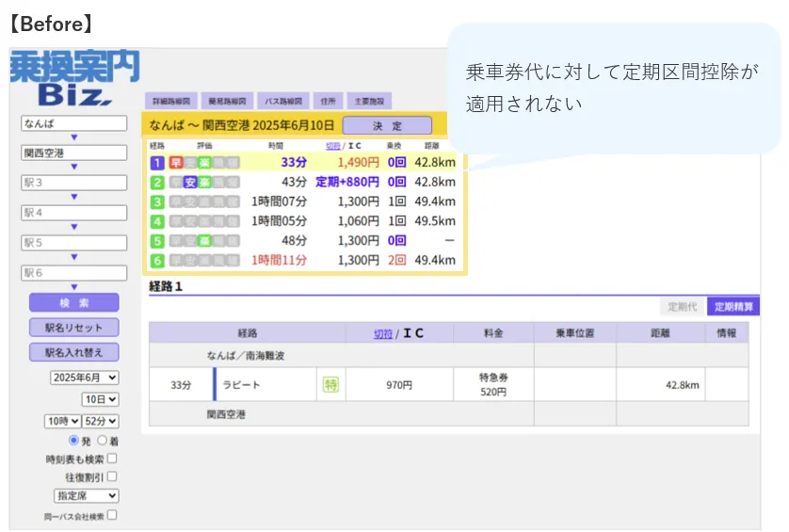This screenshot has width=789, height=532.
Task: Click the 駅3 station input field
Action: pos(73,182)
